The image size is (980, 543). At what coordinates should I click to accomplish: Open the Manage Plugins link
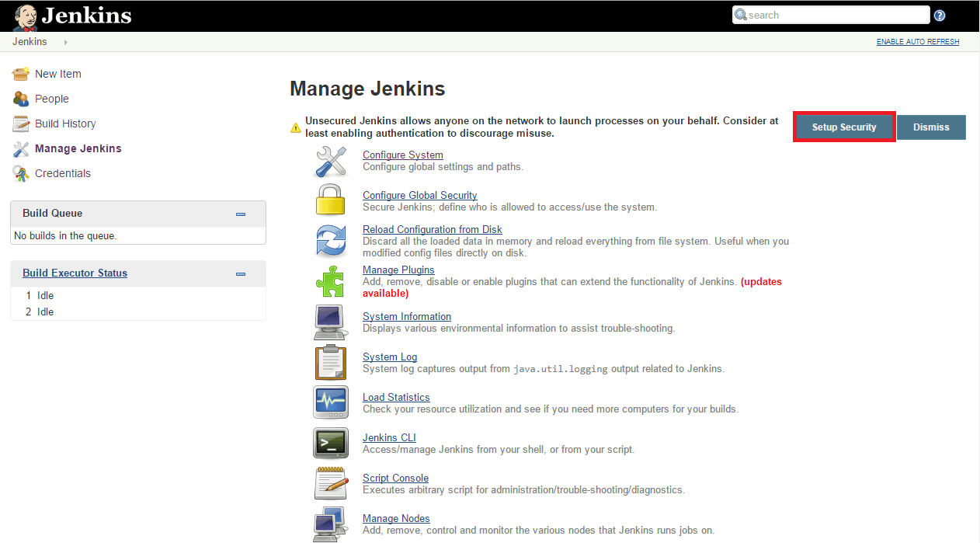[398, 270]
